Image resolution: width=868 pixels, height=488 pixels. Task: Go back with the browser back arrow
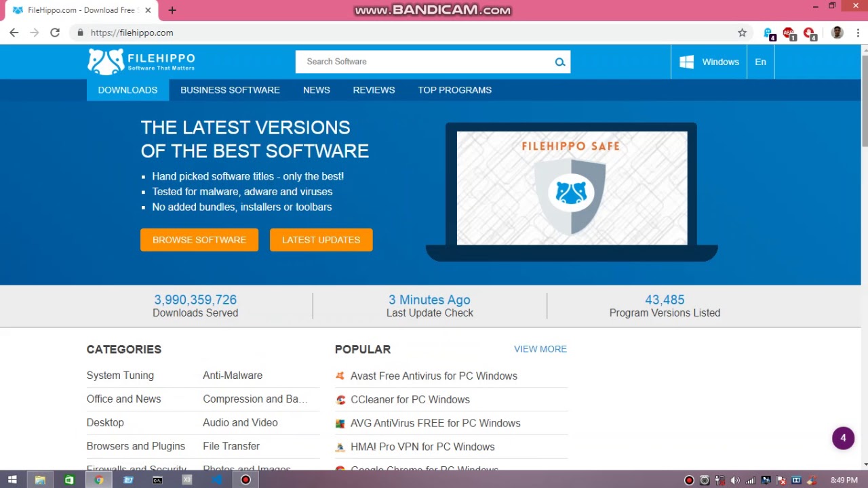pos(14,33)
